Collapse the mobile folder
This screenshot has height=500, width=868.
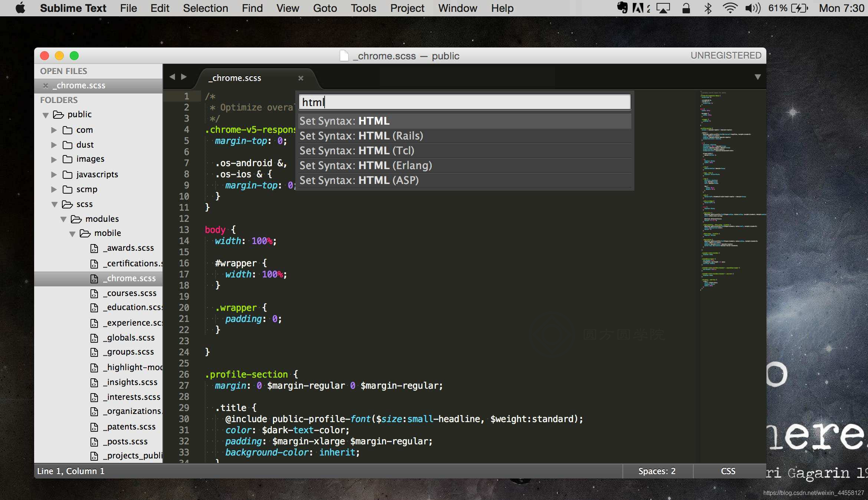(x=72, y=234)
